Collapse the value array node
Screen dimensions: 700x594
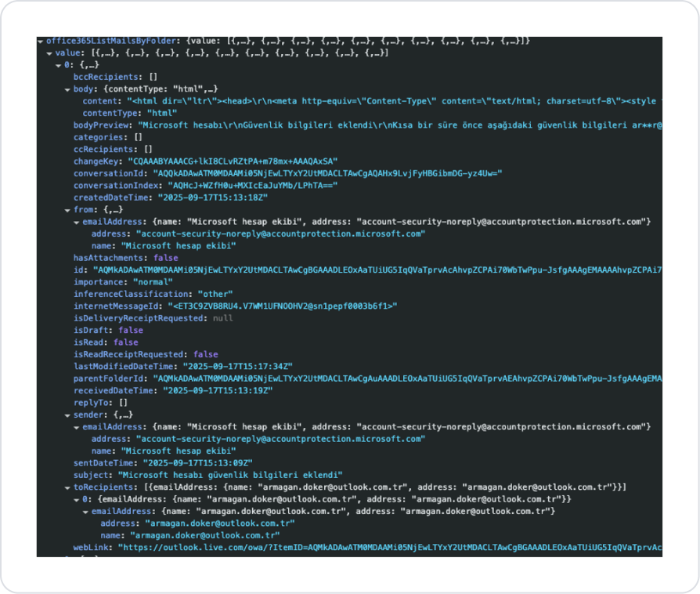[x=49, y=53]
